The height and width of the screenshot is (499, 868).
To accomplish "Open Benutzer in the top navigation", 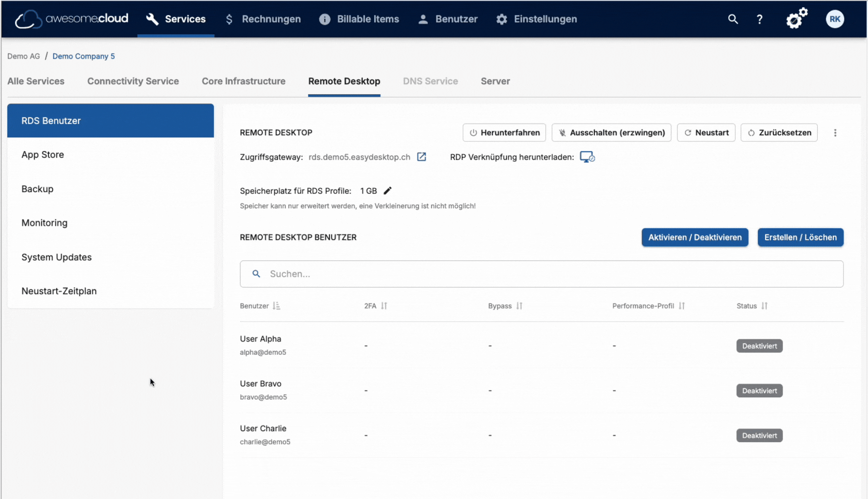I will click(448, 19).
